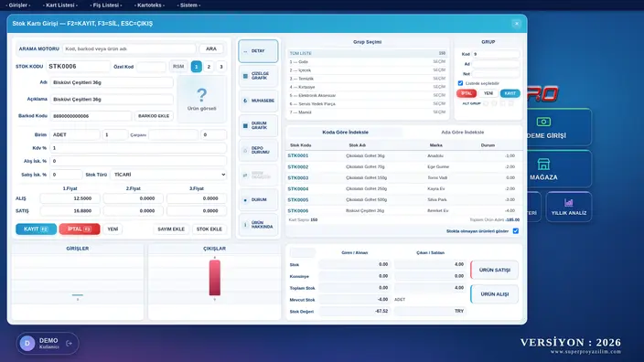Click the Arama Motoru search field
Screen dimensions: 644x362
pos(129,48)
